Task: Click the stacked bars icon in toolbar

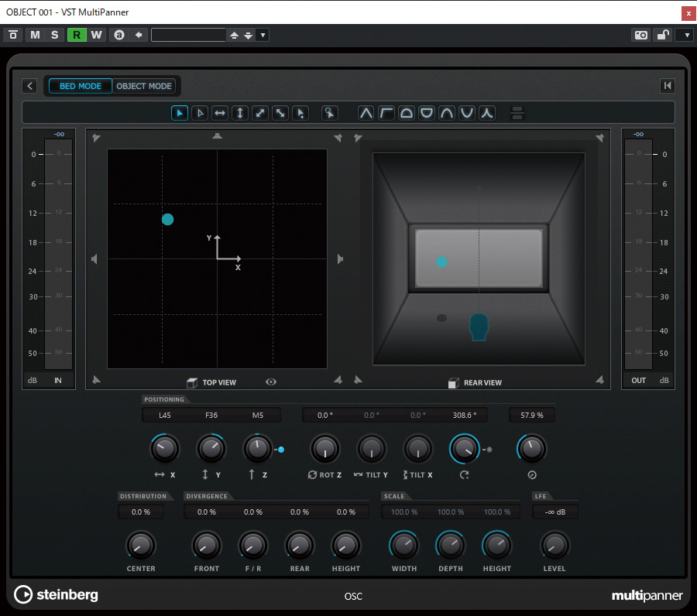Action: [517, 113]
